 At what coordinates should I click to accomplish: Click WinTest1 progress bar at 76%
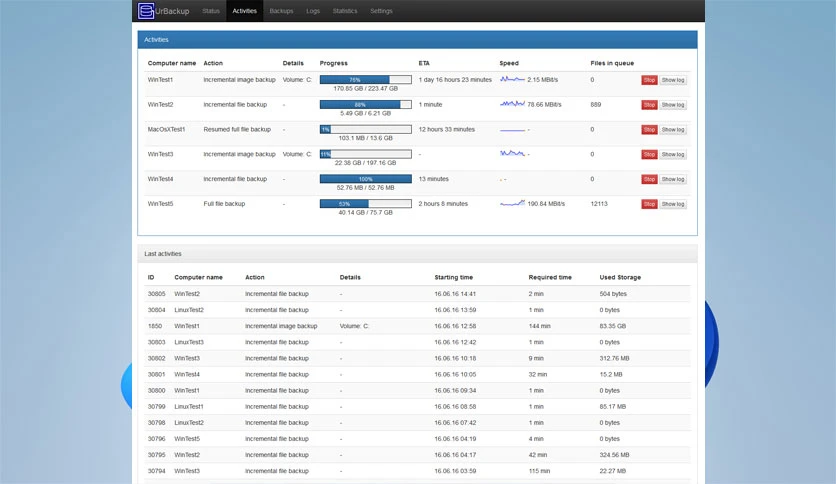tap(366, 79)
